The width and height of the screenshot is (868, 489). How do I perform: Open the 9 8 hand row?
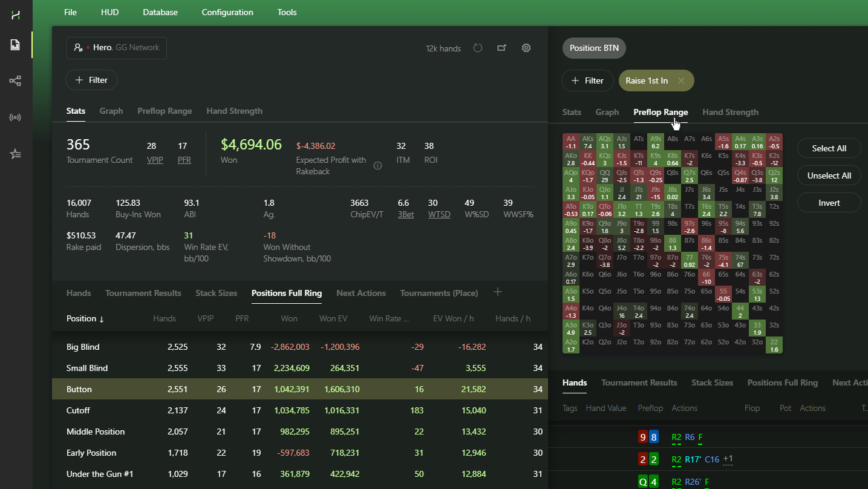708,437
